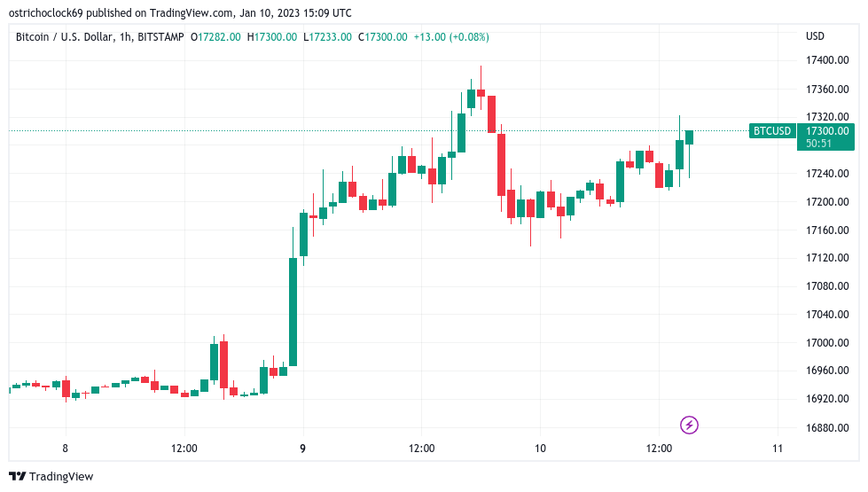The image size is (868, 492).
Task: Click the O17282.00 open price value
Action: 215,37
